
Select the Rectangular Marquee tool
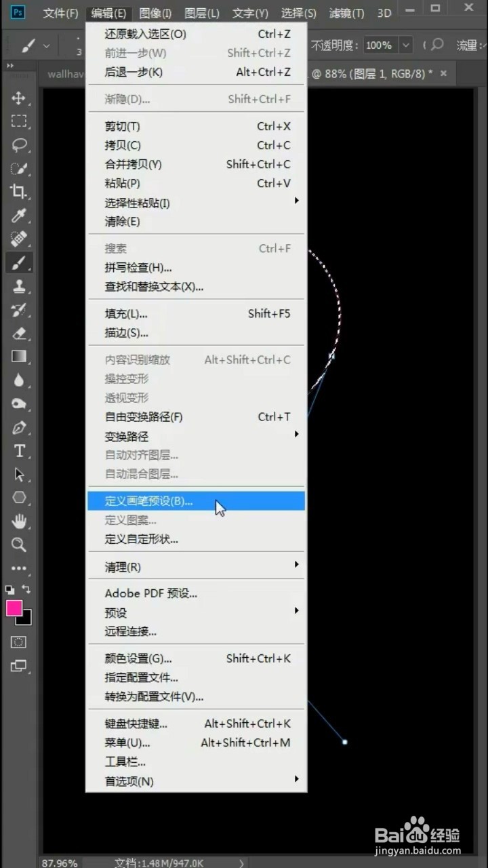coord(19,121)
